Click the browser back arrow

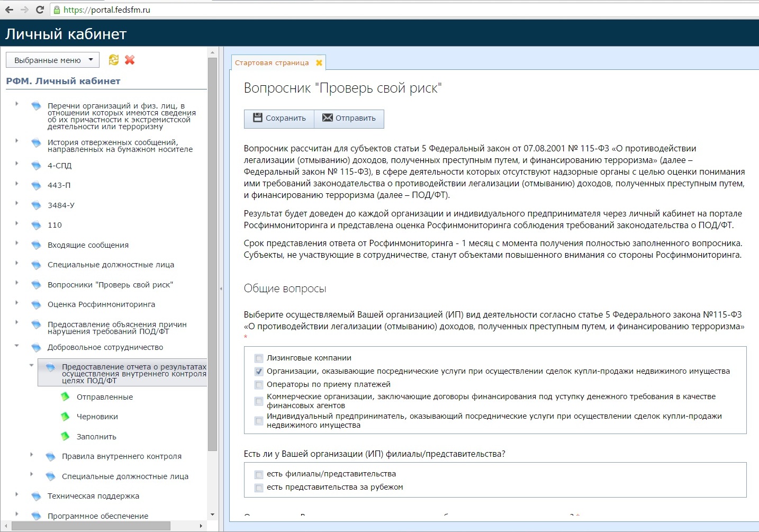tap(9, 10)
